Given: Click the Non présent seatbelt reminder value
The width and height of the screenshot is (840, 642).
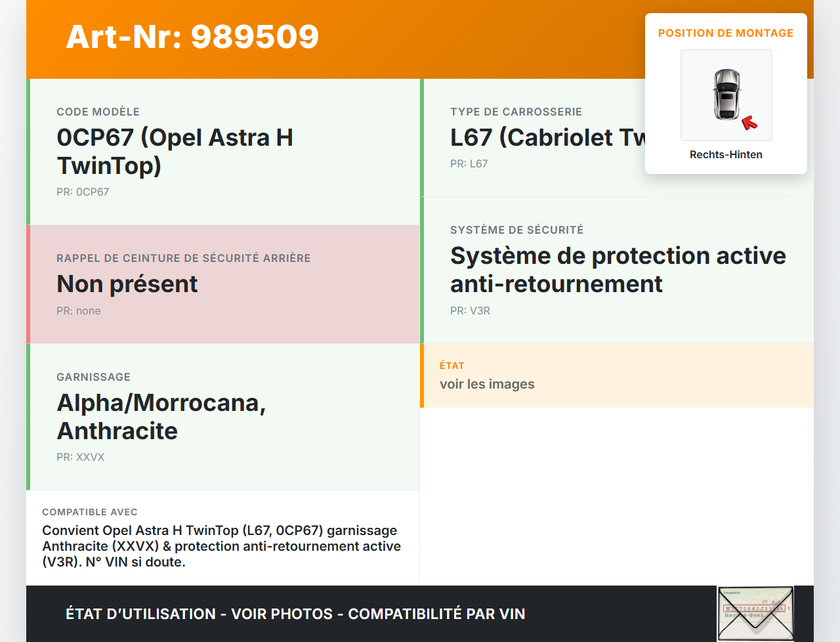Looking at the screenshot, I should click(x=127, y=284).
